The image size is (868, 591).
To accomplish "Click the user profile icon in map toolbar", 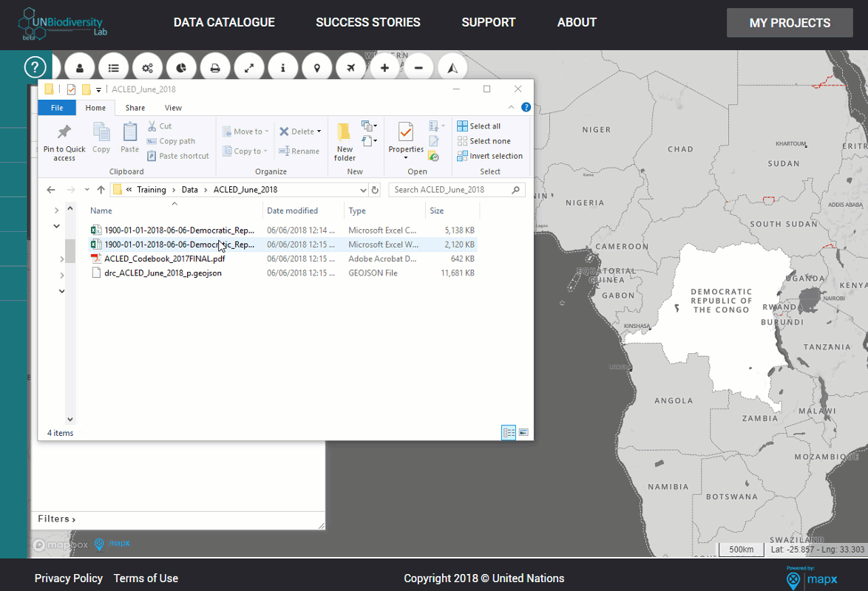I will click(x=80, y=68).
